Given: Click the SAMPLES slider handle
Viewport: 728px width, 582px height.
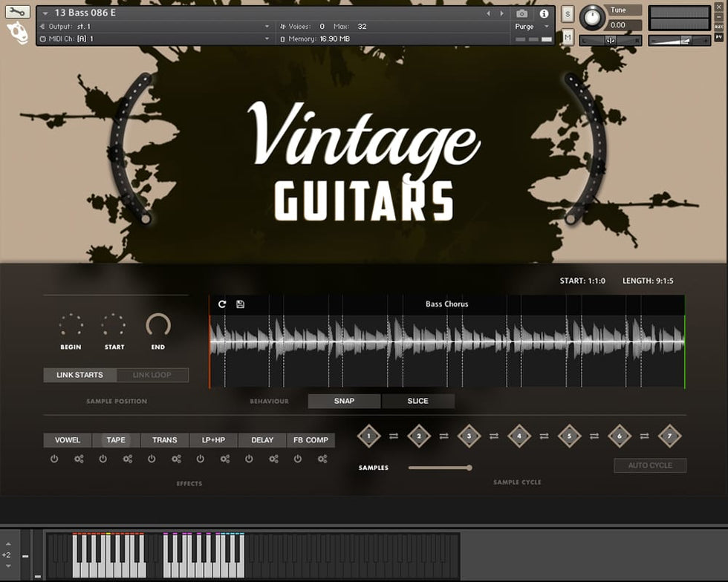Looking at the screenshot, I should 469,468.
